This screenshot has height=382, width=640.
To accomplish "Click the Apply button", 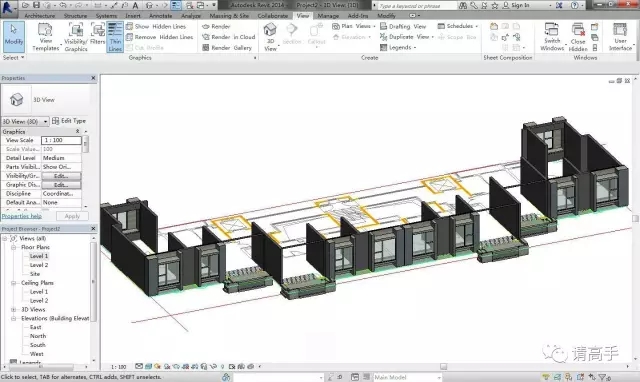I will [72, 216].
